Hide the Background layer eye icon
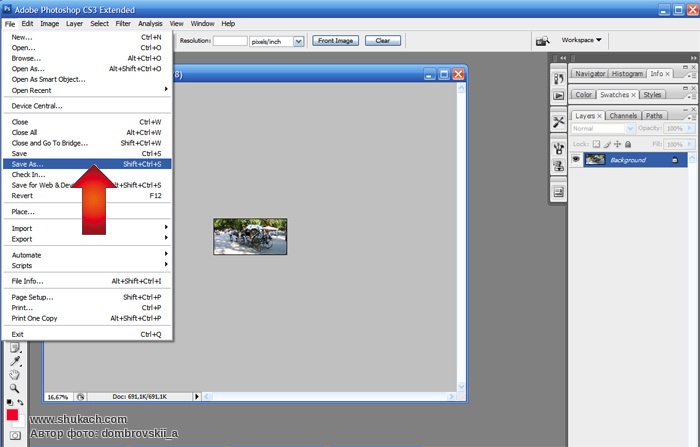Screen dimensions: 700x447 [x=576, y=159]
